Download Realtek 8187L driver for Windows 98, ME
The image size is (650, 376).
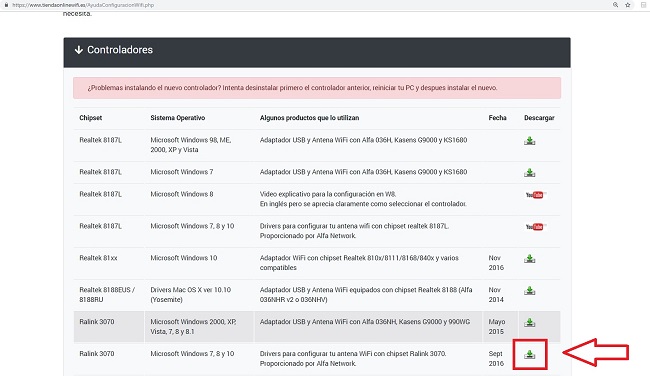click(529, 141)
